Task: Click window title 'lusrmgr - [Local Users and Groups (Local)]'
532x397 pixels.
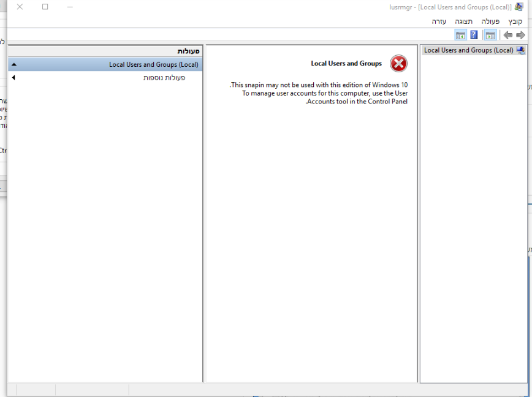Action: point(450,7)
